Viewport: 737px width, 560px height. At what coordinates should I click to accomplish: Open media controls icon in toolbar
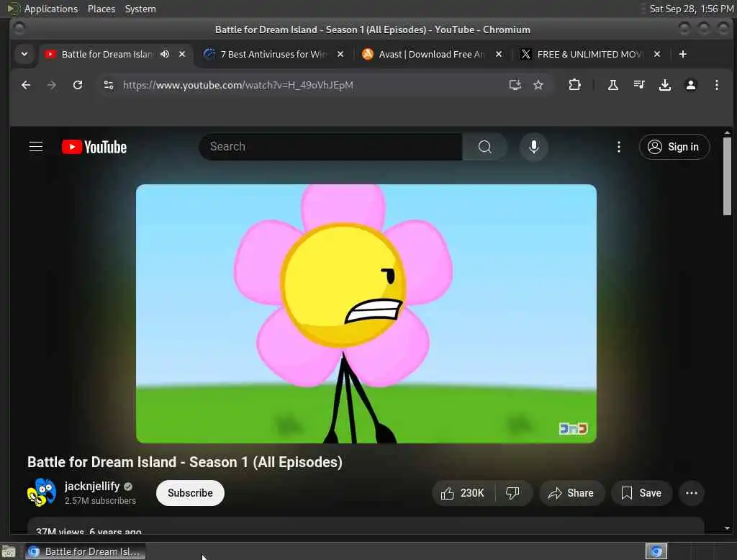pos(639,85)
